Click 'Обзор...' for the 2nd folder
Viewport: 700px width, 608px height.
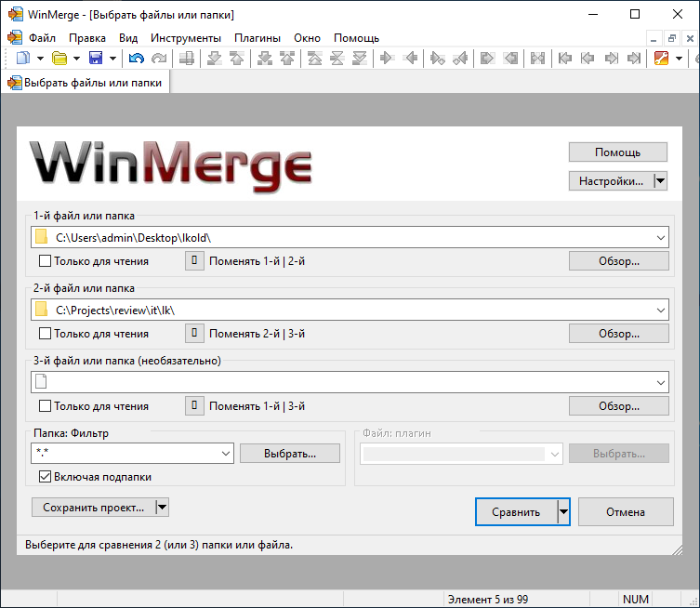click(618, 333)
